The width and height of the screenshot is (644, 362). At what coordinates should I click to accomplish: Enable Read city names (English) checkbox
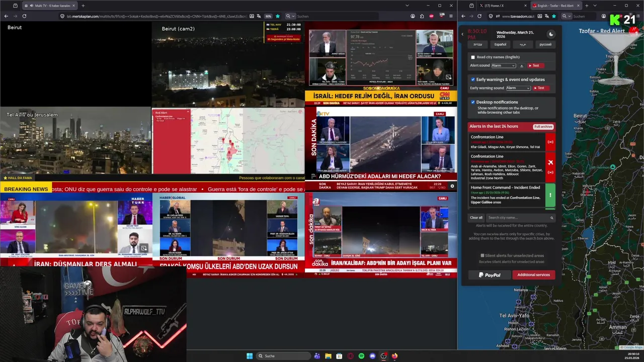pyautogui.click(x=473, y=57)
